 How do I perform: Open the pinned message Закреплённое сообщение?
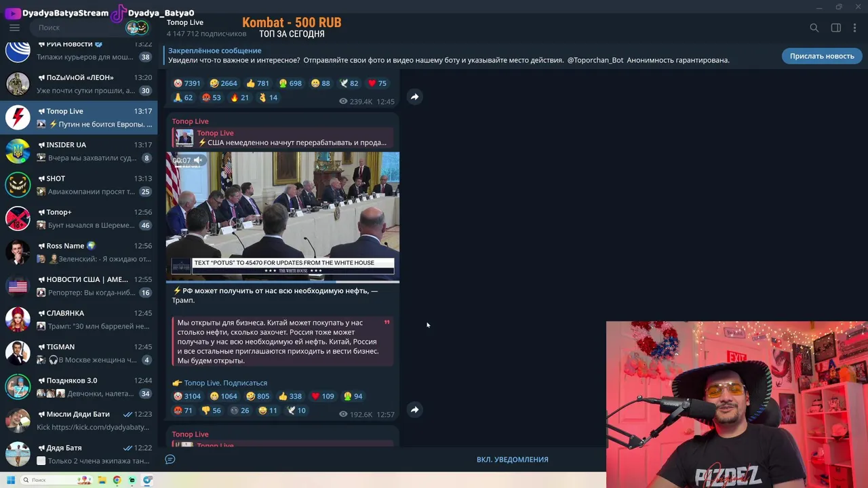pyautogui.click(x=448, y=56)
